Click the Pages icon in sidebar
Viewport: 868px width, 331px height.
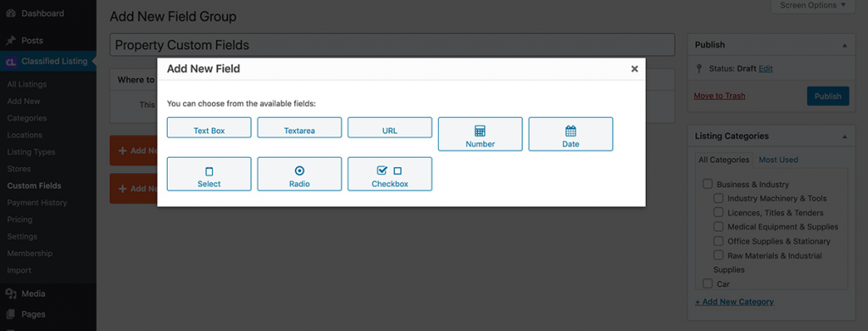pyautogui.click(x=11, y=314)
